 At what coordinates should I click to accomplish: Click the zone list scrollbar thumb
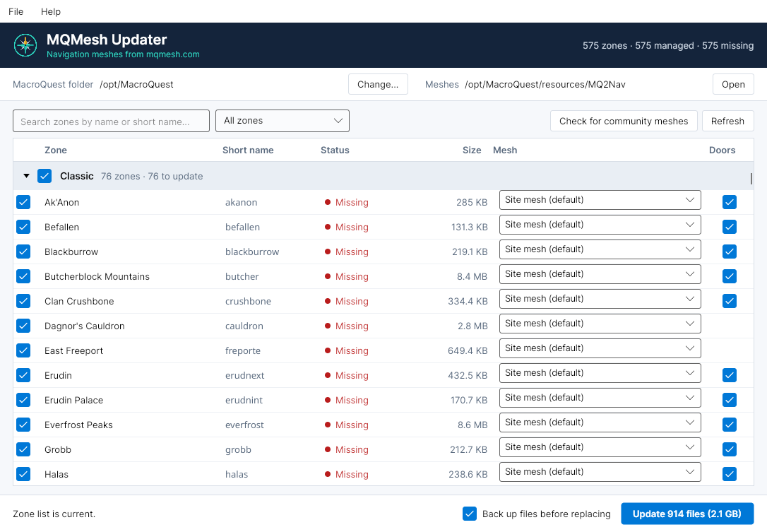[x=751, y=179]
